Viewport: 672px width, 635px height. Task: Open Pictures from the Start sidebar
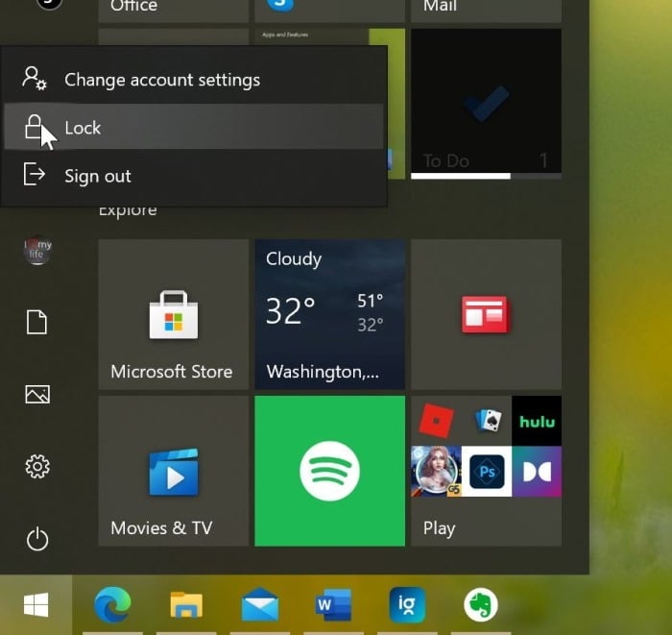coord(37,394)
